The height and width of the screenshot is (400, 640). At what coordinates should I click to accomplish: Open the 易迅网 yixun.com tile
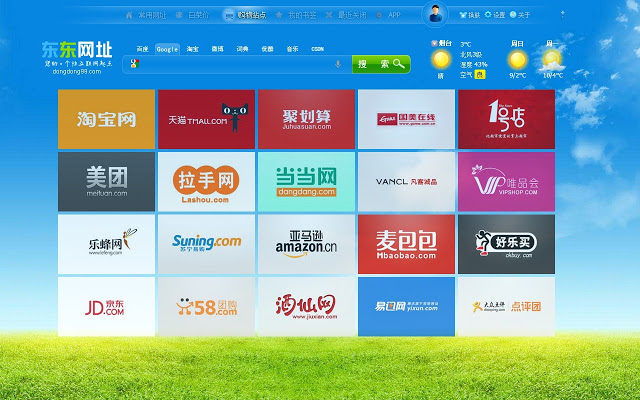407,307
